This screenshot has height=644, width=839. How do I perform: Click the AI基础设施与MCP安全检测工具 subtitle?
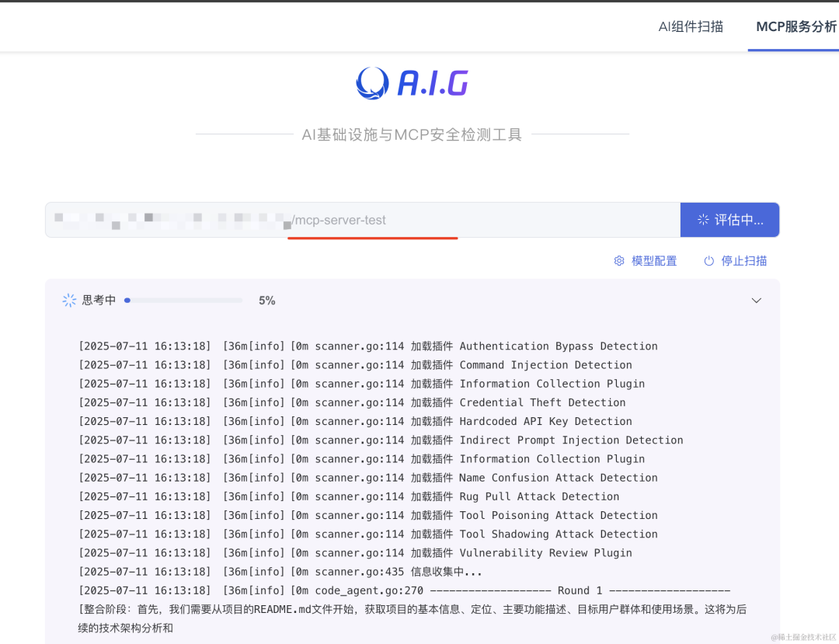pos(412,134)
